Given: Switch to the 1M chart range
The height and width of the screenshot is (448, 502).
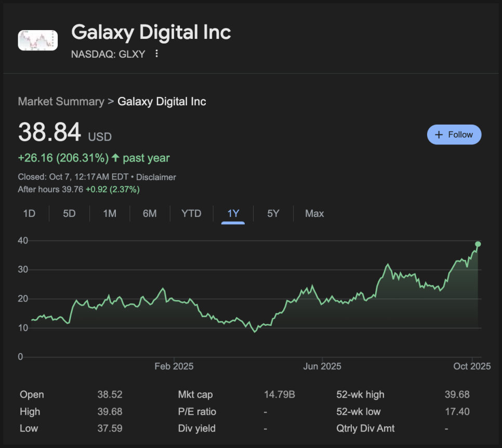Looking at the screenshot, I should [110, 213].
